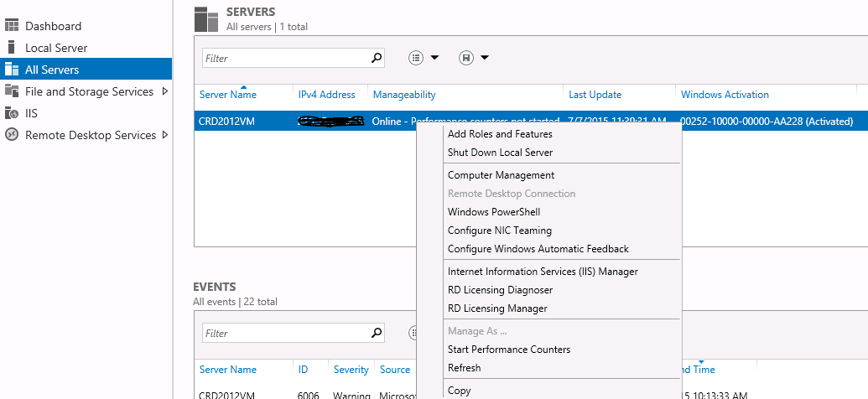The image size is (868, 399).
Task: Sort servers by IPv4 Address column
Action: (x=326, y=95)
